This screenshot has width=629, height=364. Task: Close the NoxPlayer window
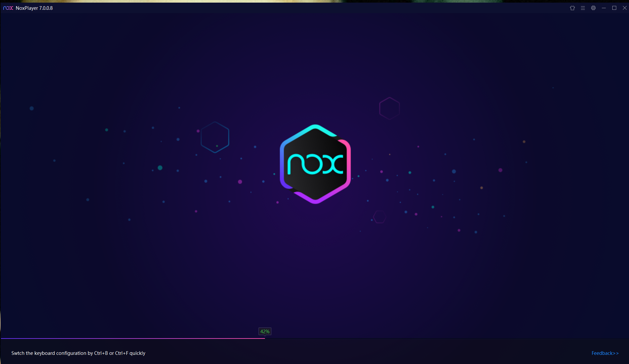coord(624,8)
